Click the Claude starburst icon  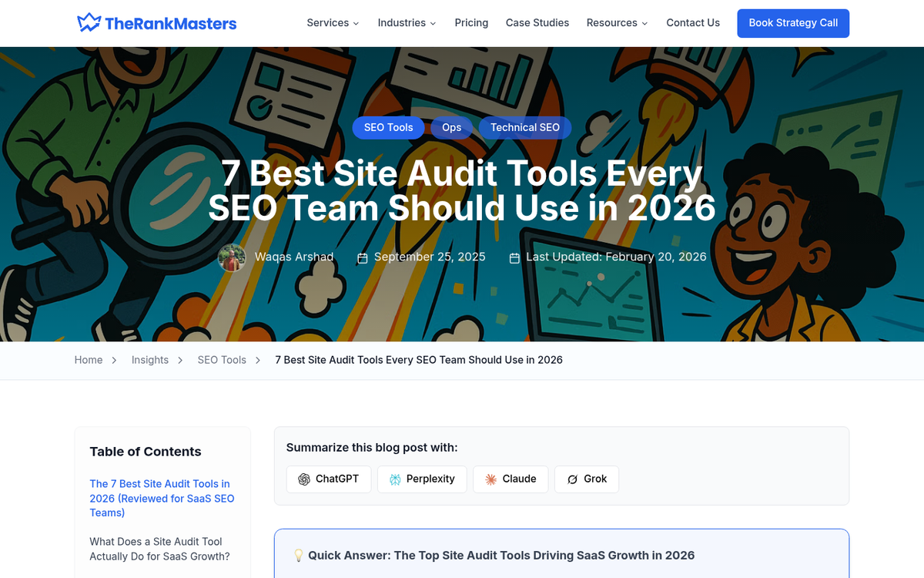coord(490,479)
